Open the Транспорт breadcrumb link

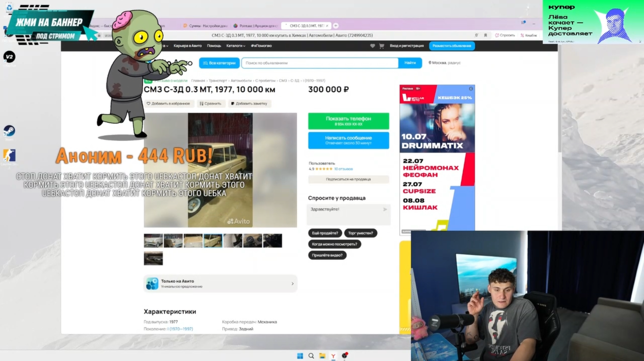point(218,80)
